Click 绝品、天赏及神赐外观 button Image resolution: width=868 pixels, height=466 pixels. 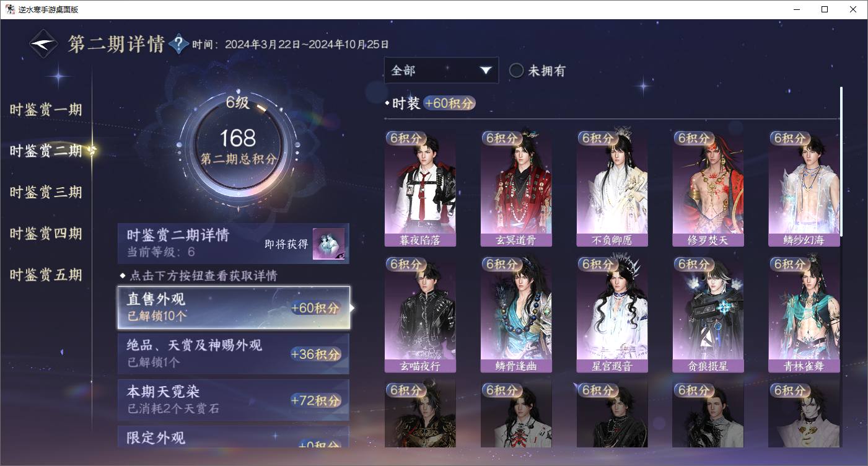click(x=234, y=354)
